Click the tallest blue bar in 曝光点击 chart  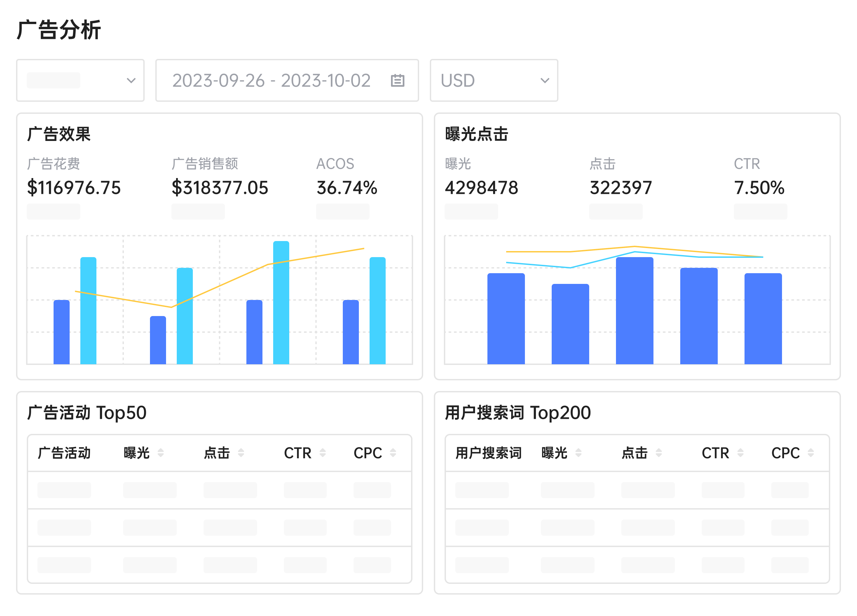pos(634,310)
